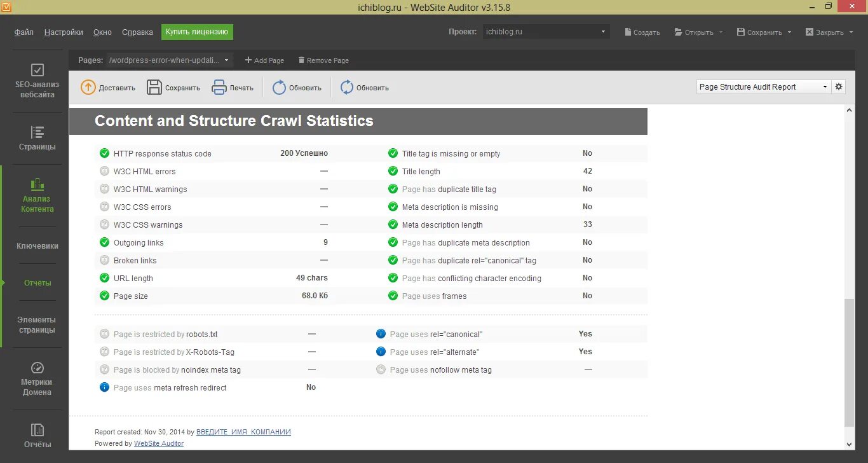
Task: Click green check beside Outgoing links
Action: point(105,242)
